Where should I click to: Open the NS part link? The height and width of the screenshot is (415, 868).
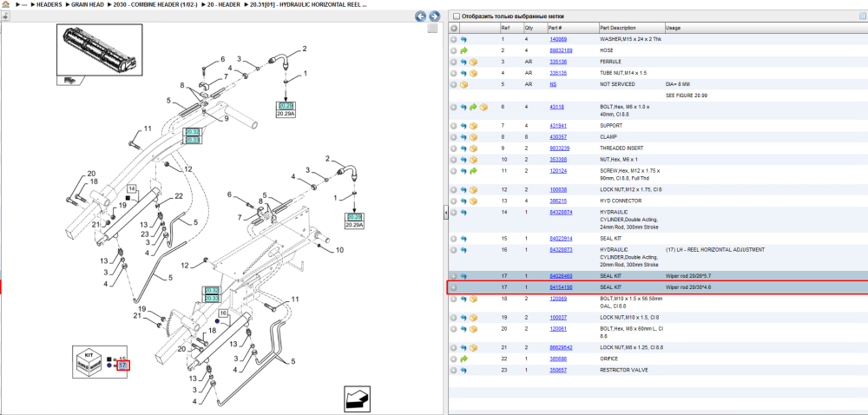point(553,85)
